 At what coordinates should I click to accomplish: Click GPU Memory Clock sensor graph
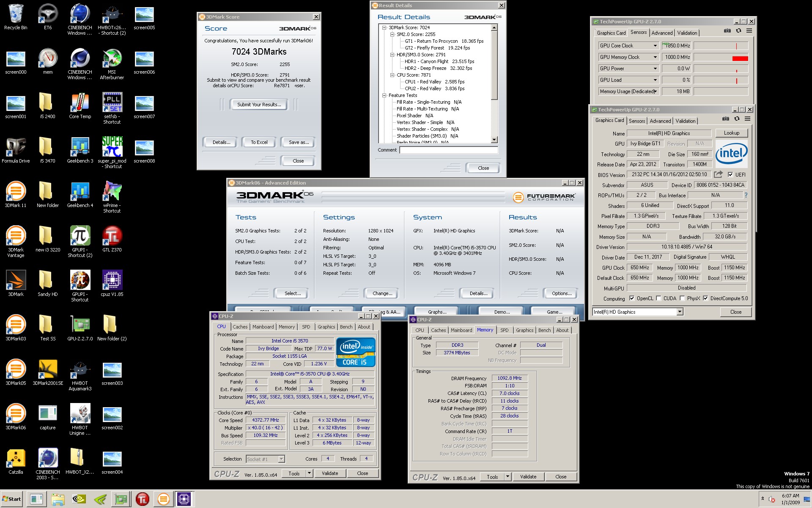[721, 57]
